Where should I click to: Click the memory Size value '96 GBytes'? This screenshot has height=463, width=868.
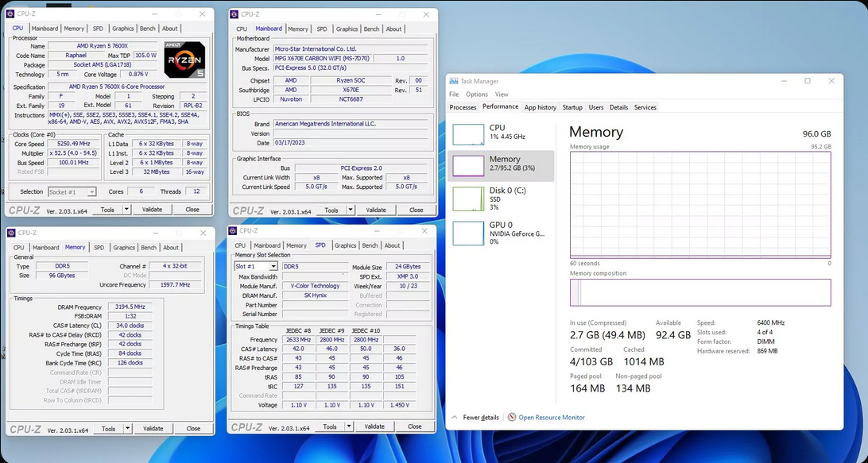point(62,276)
